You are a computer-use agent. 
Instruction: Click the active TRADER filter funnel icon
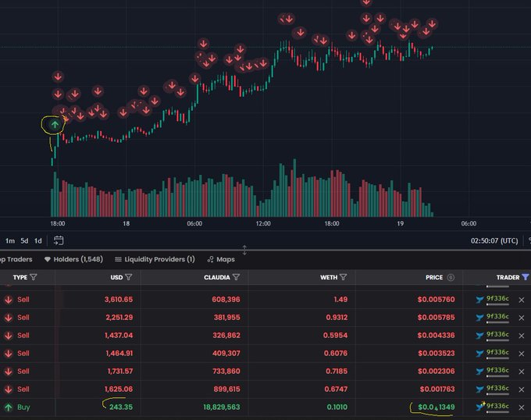(526, 277)
